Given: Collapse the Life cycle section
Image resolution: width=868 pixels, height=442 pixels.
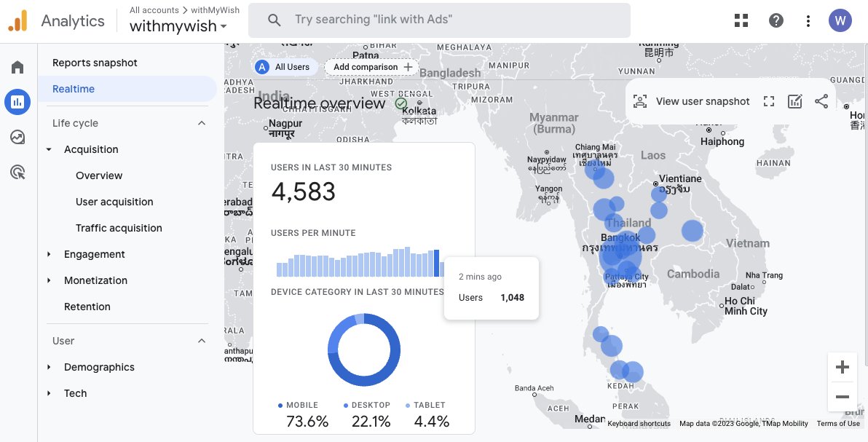Looking at the screenshot, I should [202, 123].
